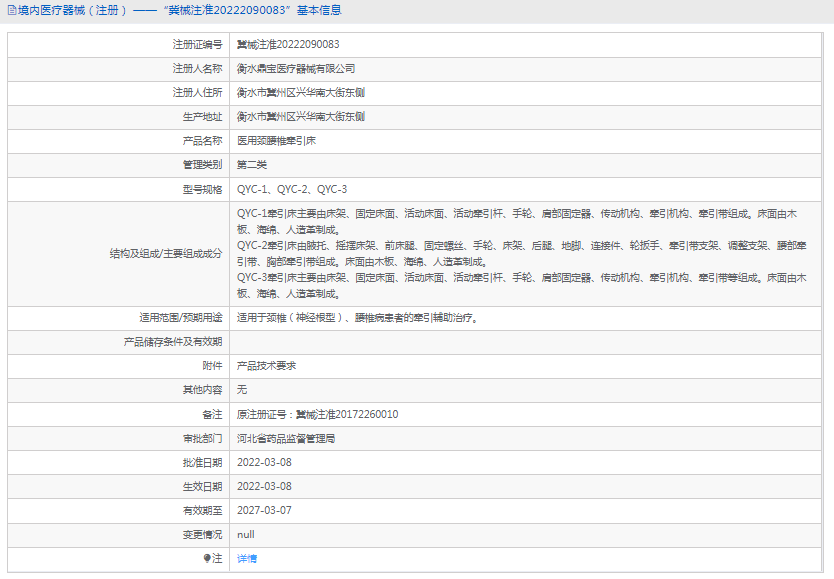Select the page title 基本信息 heading
Viewport: 834px width, 579px height.
(319, 10)
